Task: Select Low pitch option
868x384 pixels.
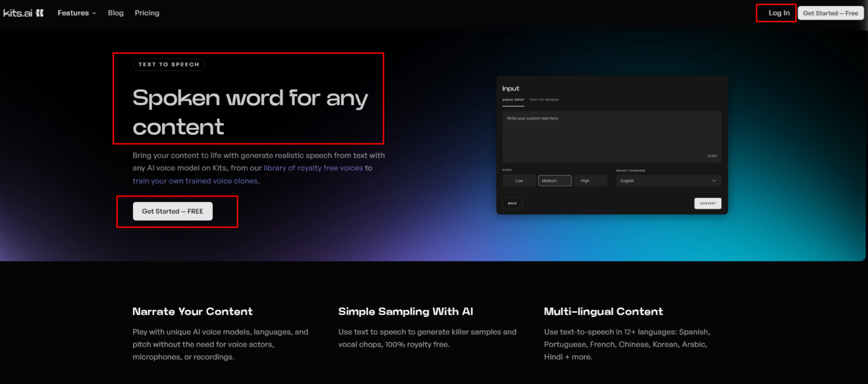Action: click(519, 181)
